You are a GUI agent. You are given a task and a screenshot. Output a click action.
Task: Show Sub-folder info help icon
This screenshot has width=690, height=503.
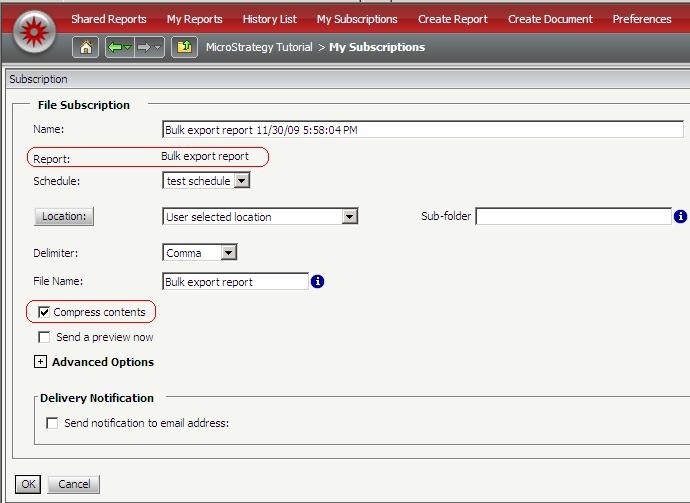(680, 216)
